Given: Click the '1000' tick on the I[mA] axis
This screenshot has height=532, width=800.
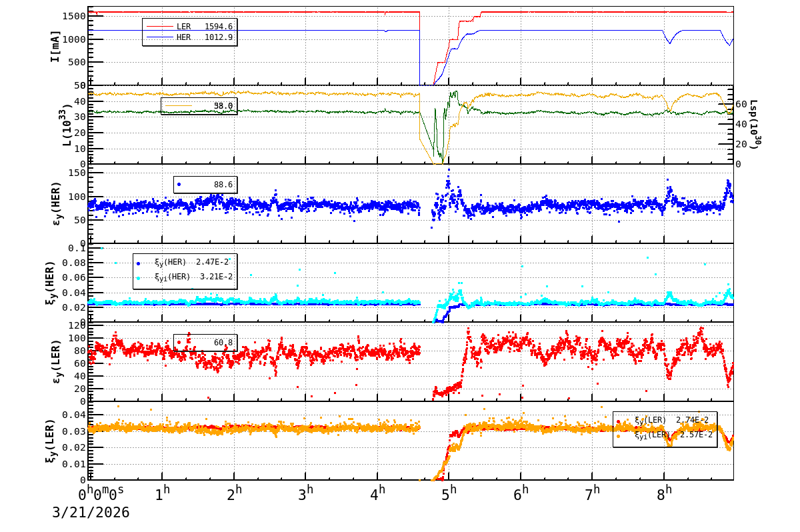Looking at the screenshot, I should click(x=73, y=39).
